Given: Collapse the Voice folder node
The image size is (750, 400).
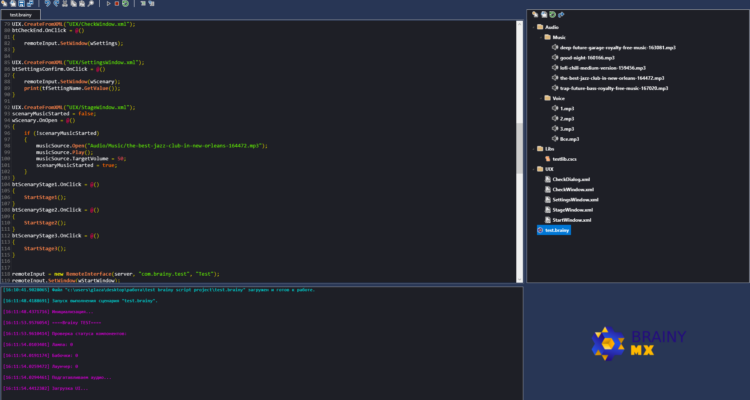Looking at the screenshot, I should coord(541,98).
